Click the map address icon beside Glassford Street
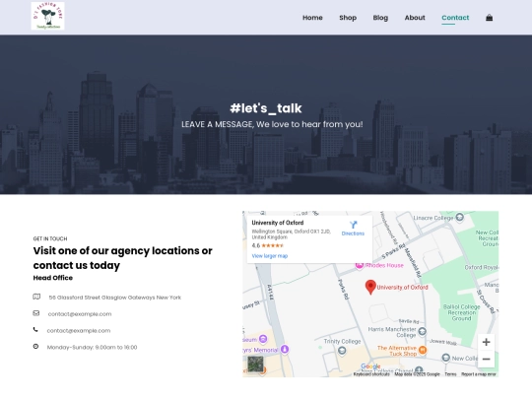Image resolution: width=532 pixels, height=399 pixels. 36,297
